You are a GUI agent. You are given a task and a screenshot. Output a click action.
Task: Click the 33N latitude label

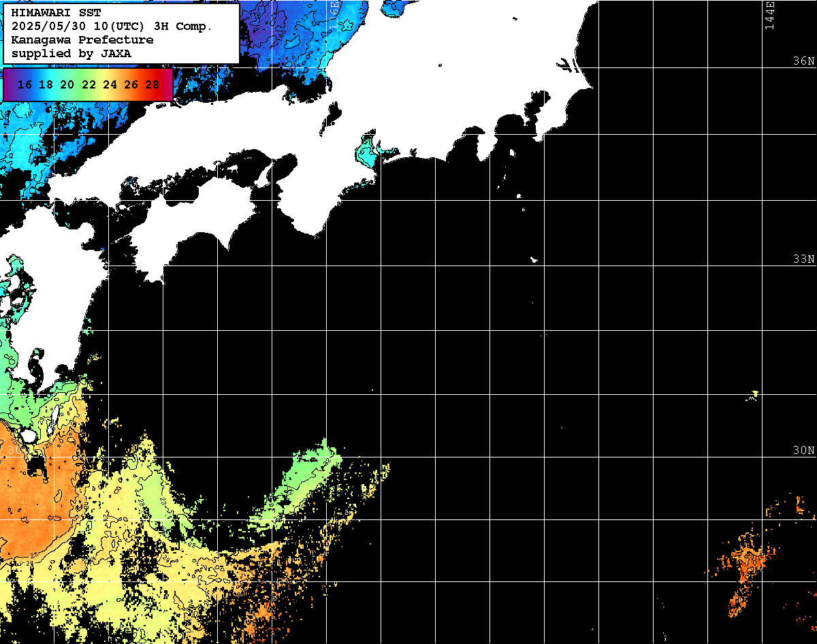[x=803, y=259]
